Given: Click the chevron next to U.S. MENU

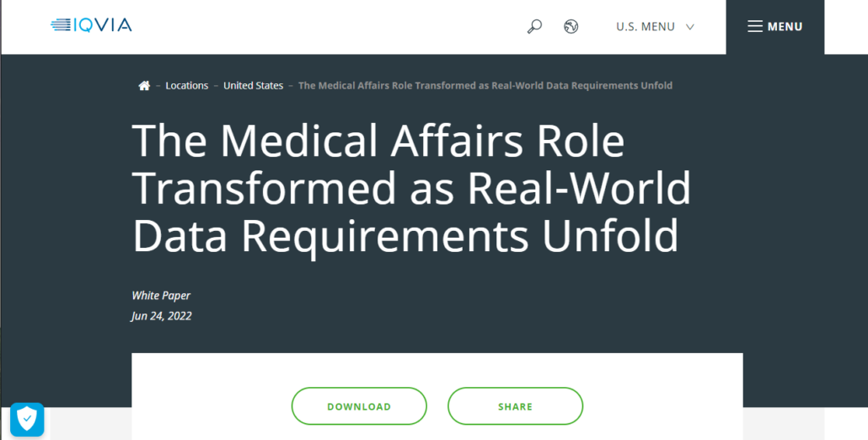Looking at the screenshot, I should point(689,27).
